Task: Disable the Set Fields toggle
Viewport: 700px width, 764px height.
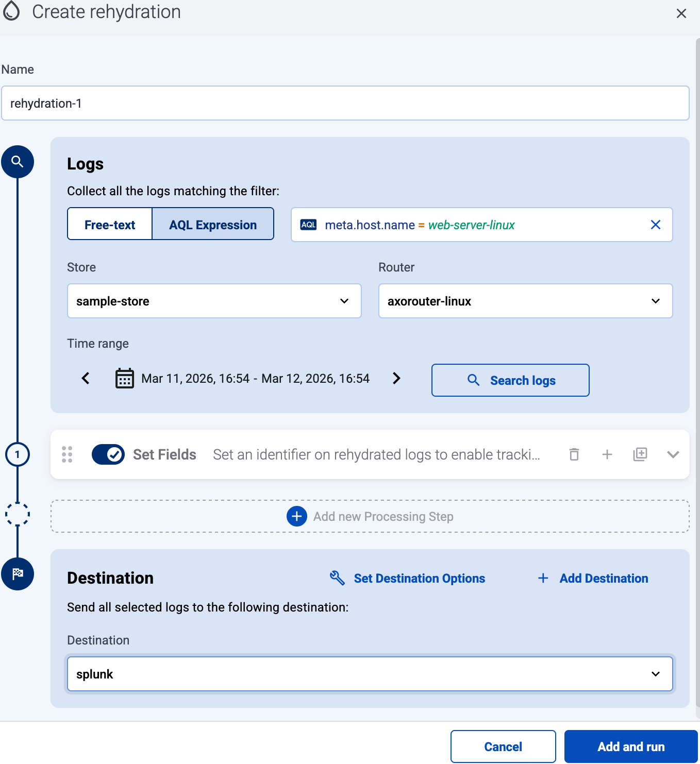Action: 108,454
